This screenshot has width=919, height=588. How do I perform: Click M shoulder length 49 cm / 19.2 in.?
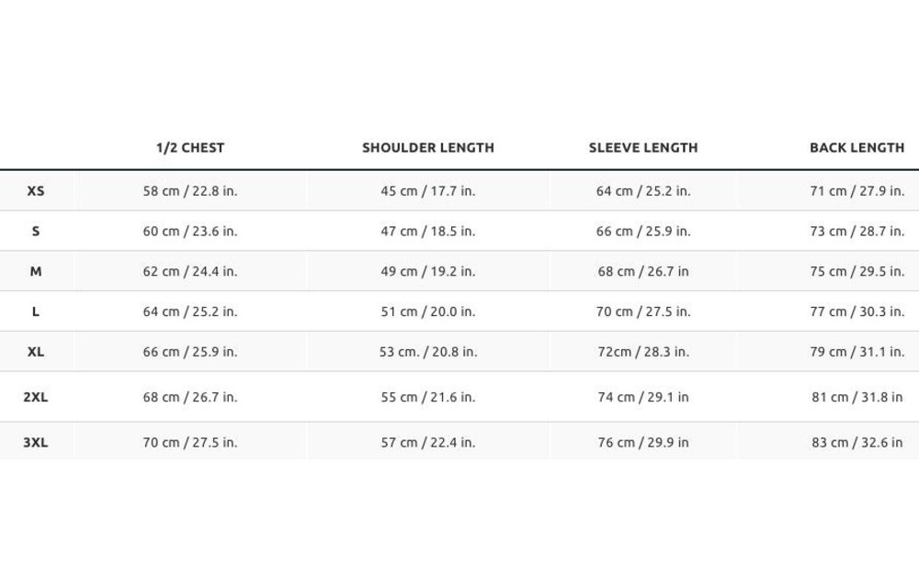click(428, 271)
